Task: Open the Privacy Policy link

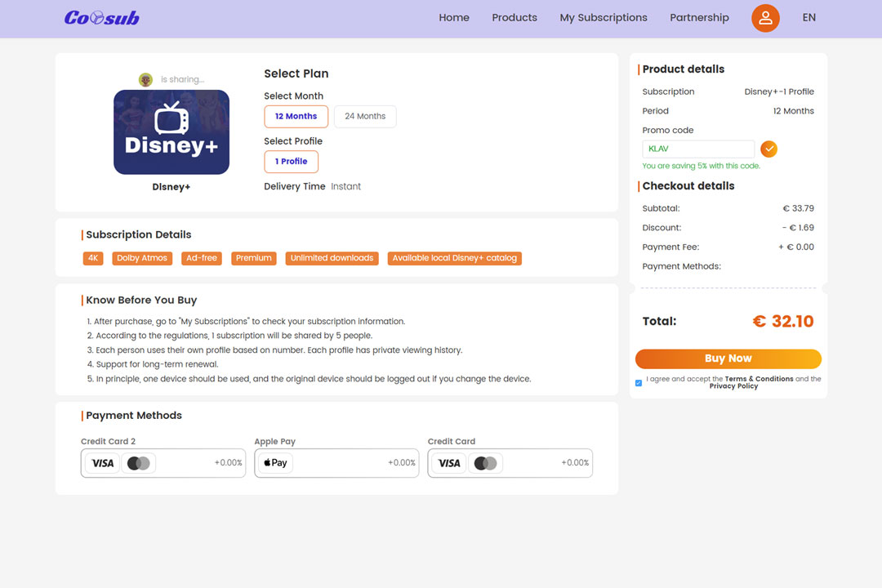Action: (x=733, y=386)
